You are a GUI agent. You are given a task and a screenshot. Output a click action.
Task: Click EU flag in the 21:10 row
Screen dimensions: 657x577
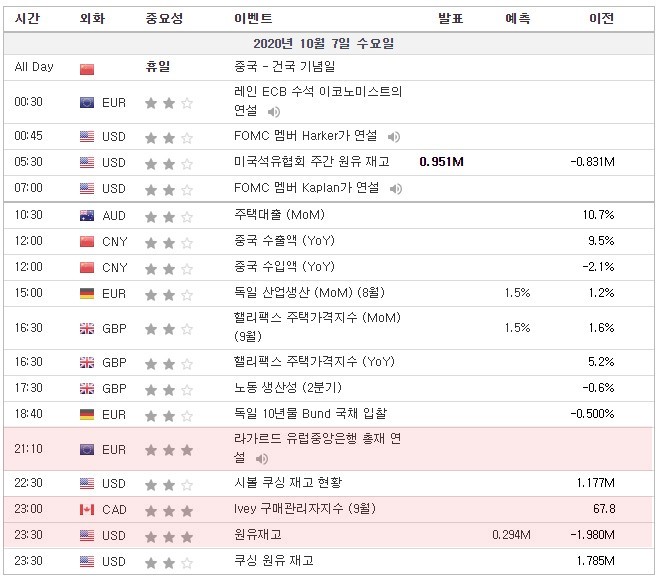(x=87, y=450)
